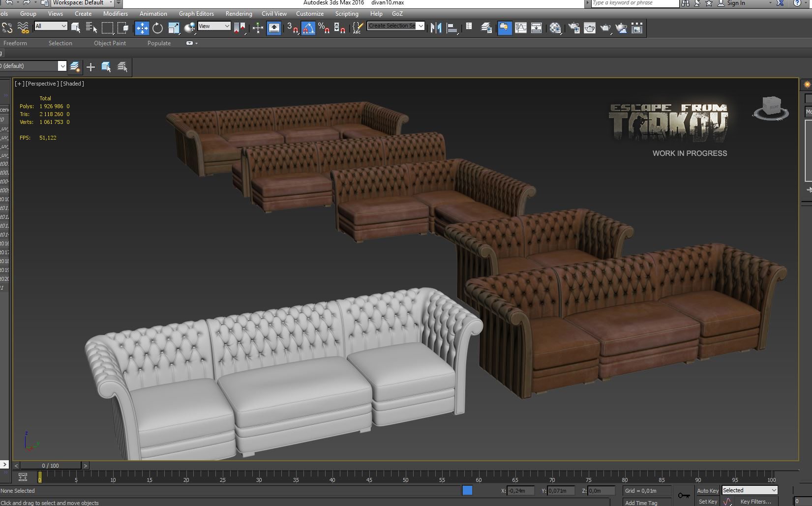The width and height of the screenshot is (812, 506).
Task: Click the Select by Name icon
Action: [x=91, y=28]
